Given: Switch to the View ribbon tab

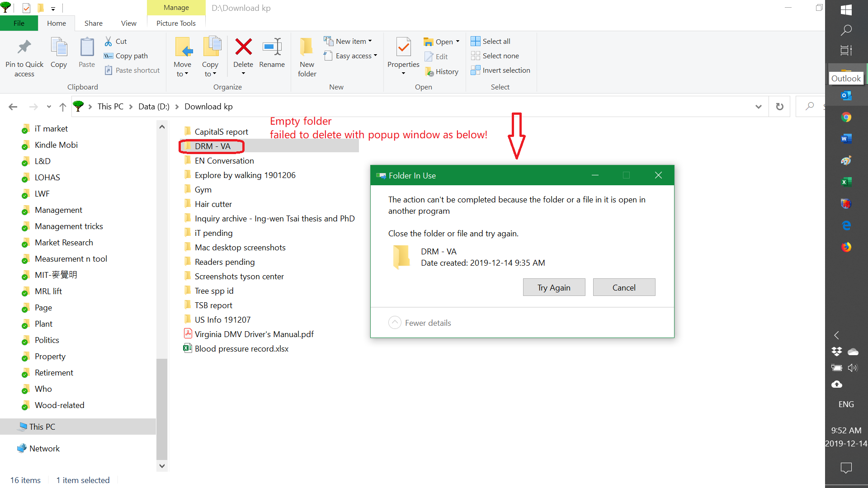Looking at the screenshot, I should click(x=129, y=23).
